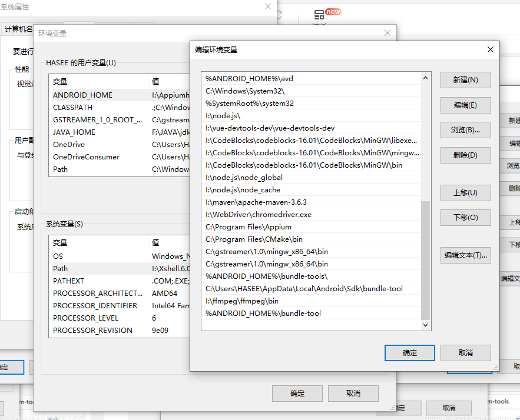The height and width of the screenshot is (420, 520).
Task: Open 计算机名 tab in 系统属性
Action: (18, 29)
